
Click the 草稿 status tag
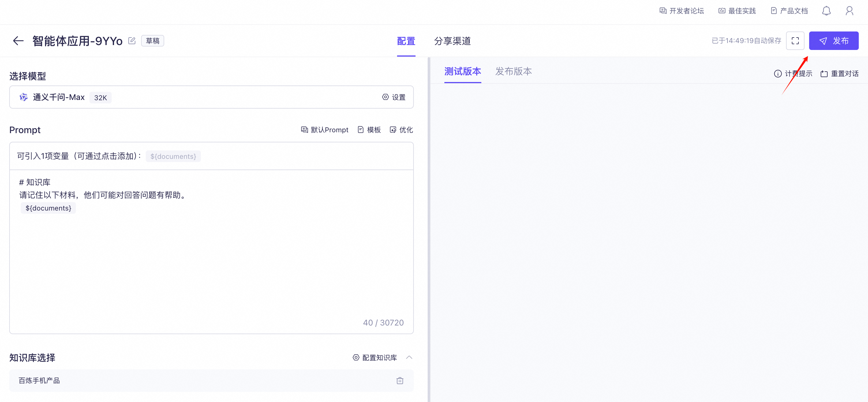click(152, 41)
